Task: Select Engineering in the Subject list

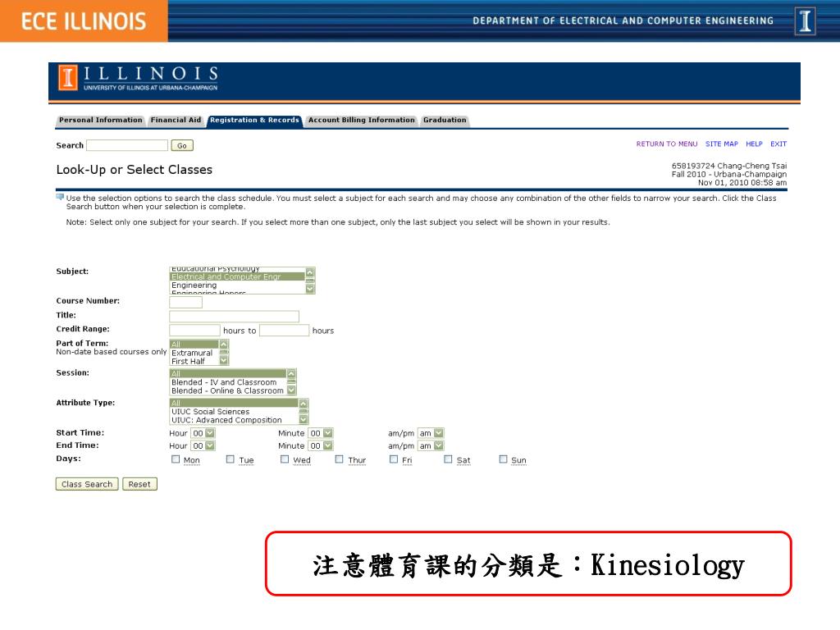Action: tap(237, 285)
